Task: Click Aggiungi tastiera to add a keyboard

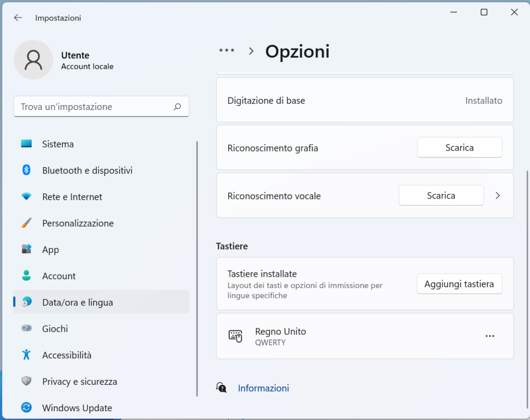Action: pyautogui.click(x=459, y=283)
